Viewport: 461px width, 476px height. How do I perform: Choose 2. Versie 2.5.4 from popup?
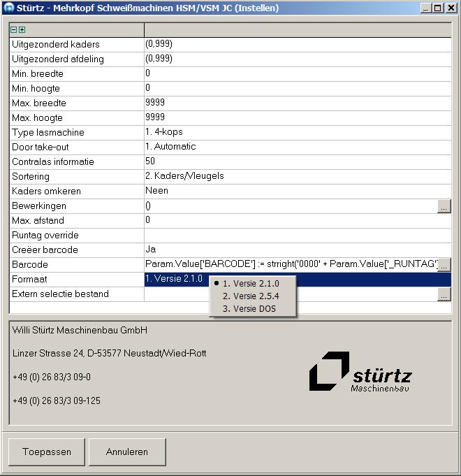pos(251,296)
